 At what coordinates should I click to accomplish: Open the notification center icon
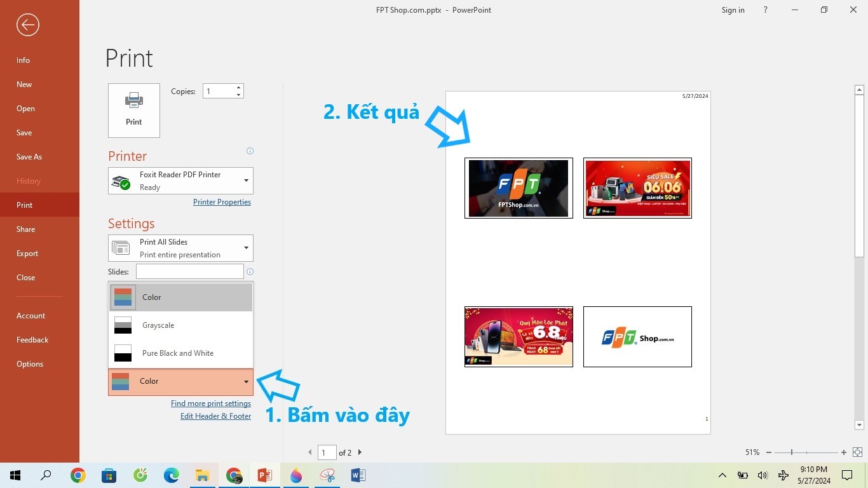point(847,475)
